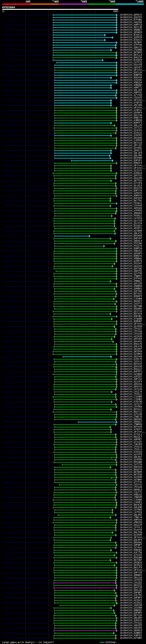Screen dimensions: 146x644
Task: Open hit UniRef100_B8BGD2
Action: (x=131, y=610)
